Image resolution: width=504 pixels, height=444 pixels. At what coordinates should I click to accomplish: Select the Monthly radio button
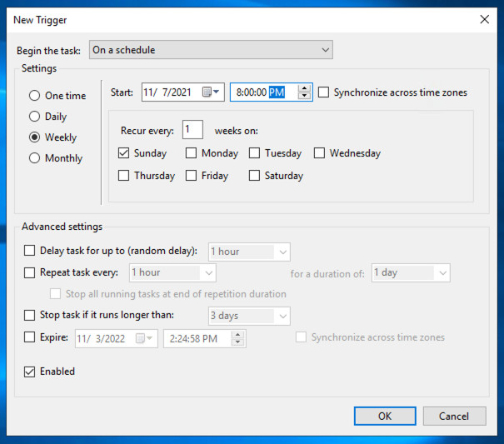point(35,158)
